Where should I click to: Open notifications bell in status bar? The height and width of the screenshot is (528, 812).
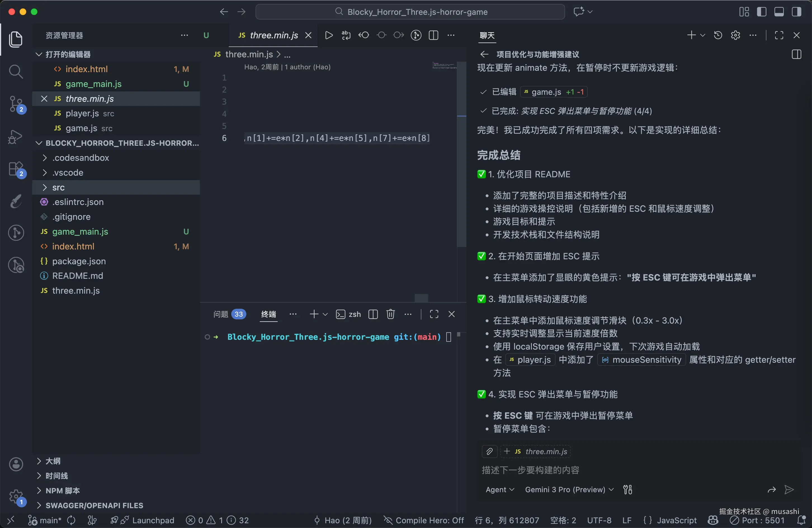[x=801, y=520]
